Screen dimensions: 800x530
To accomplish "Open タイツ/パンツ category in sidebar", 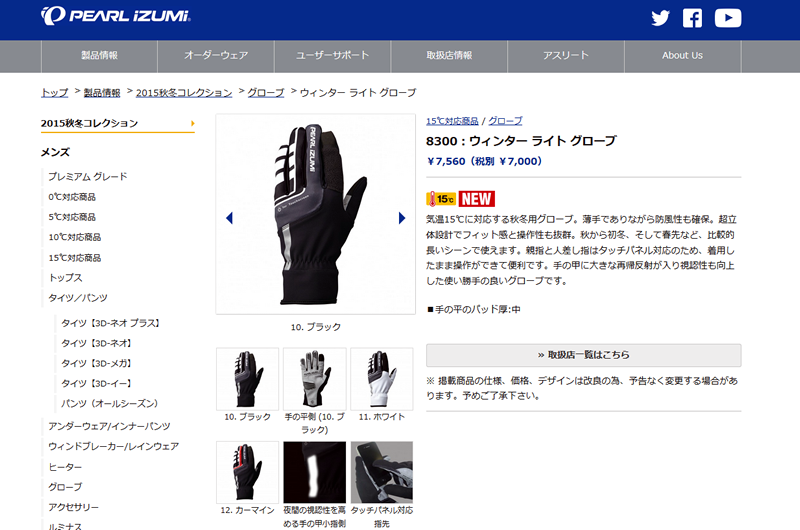I will pos(78,298).
